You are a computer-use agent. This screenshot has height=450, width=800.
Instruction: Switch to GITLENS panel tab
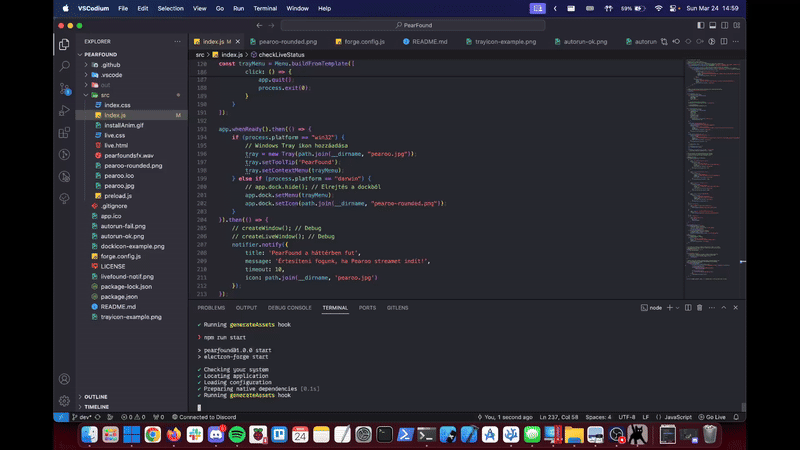click(x=397, y=308)
